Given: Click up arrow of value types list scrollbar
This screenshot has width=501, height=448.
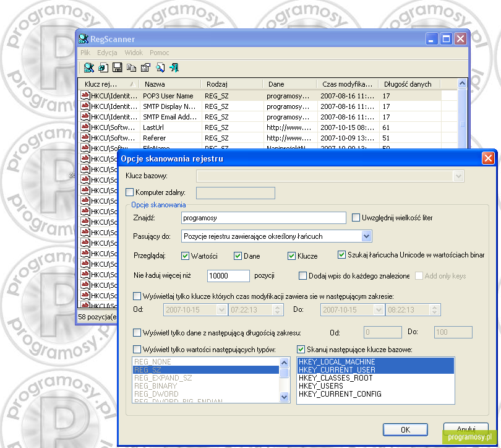Looking at the screenshot, I should click(x=284, y=363).
